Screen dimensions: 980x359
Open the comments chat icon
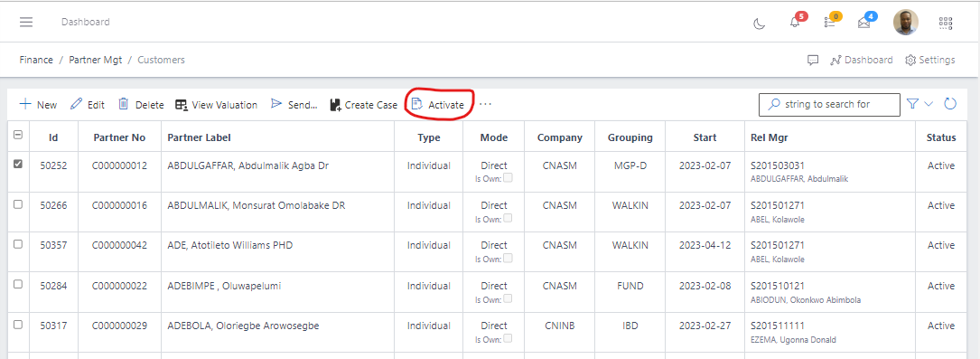pyautogui.click(x=813, y=60)
